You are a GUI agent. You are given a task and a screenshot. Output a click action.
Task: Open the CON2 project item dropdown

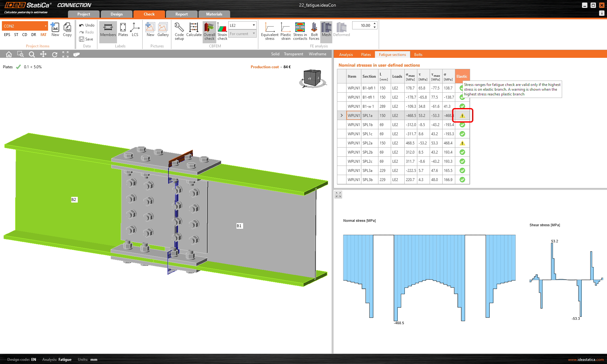point(46,26)
